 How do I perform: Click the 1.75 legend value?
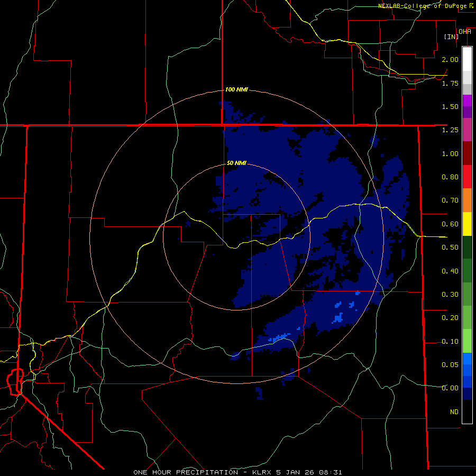(x=450, y=83)
